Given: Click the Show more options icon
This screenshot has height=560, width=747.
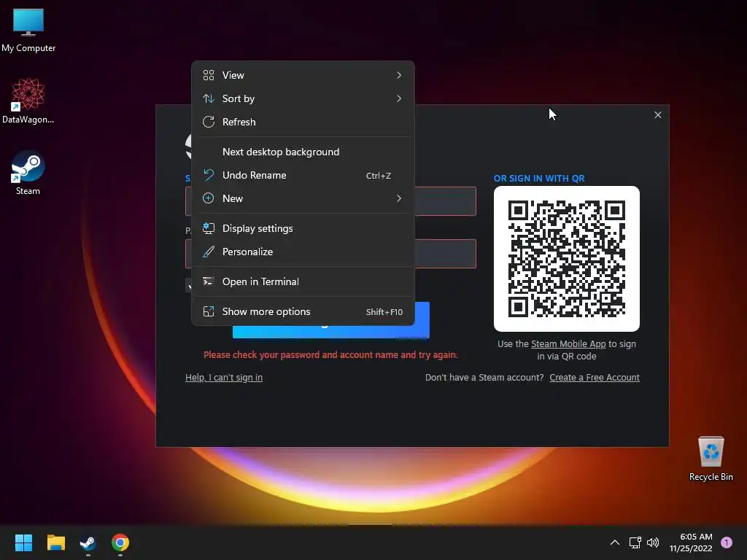Looking at the screenshot, I should pyautogui.click(x=208, y=311).
